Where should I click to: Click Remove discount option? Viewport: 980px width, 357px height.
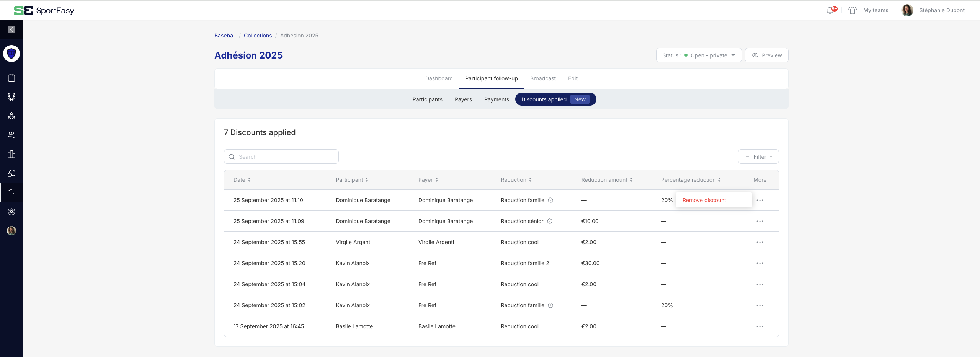704,200
